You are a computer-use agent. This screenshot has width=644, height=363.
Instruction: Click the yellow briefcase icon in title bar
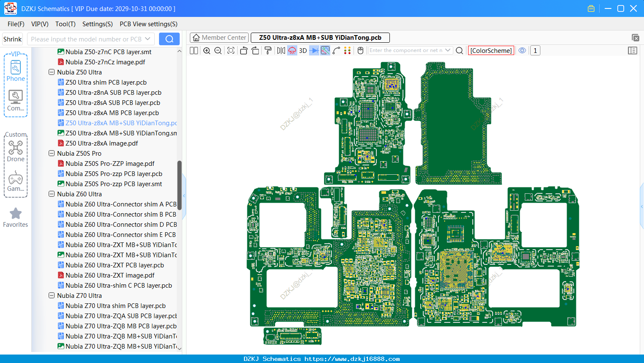point(591,8)
